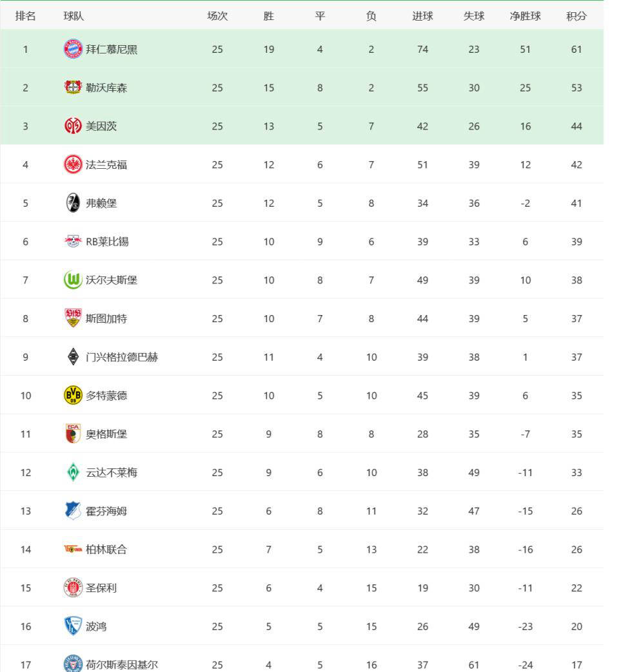Click the Union Berlin logo
The image size is (619, 672).
73,549
